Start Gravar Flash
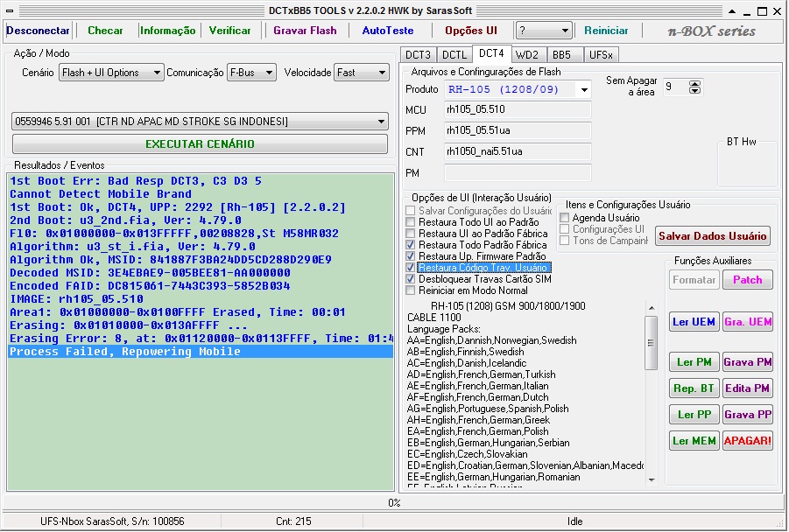The height and width of the screenshot is (532, 789). pos(305,31)
